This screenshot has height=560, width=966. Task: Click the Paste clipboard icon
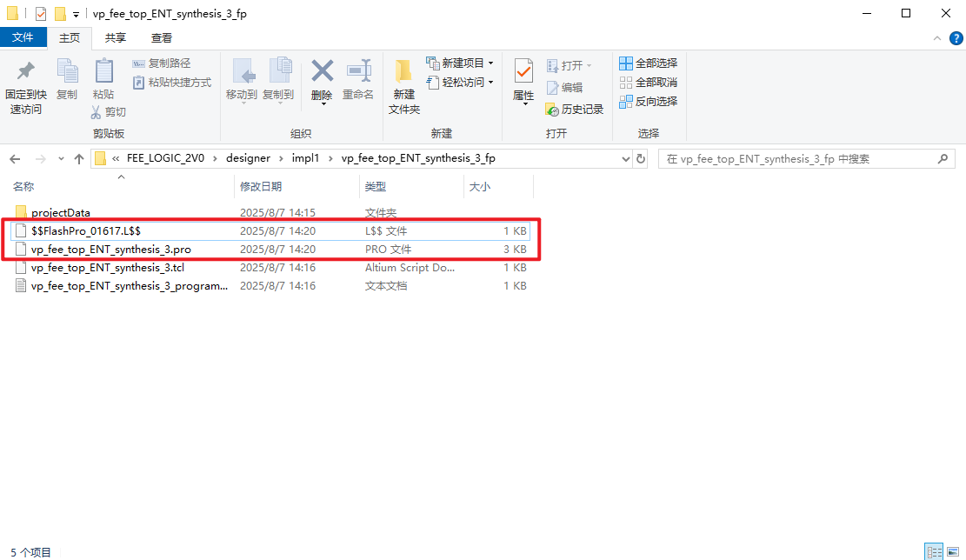click(x=103, y=70)
